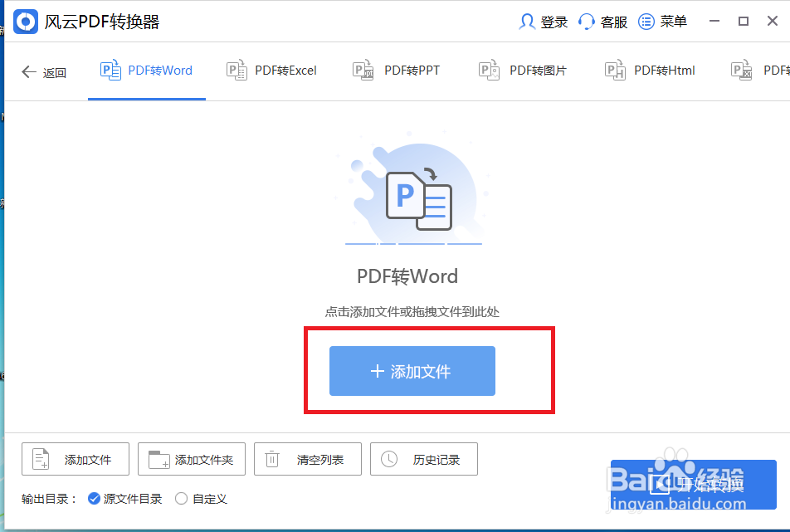This screenshot has width=790, height=532.
Task: Click the PDF转Word tab icon
Action: (x=111, y=71)
